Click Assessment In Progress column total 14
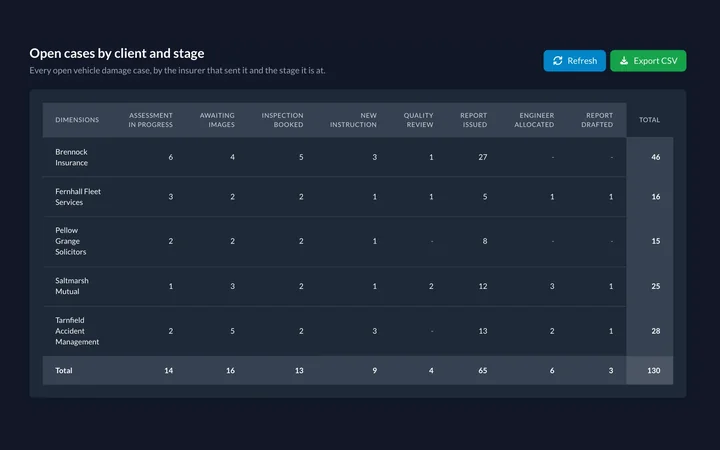 (x=169, y=371)
